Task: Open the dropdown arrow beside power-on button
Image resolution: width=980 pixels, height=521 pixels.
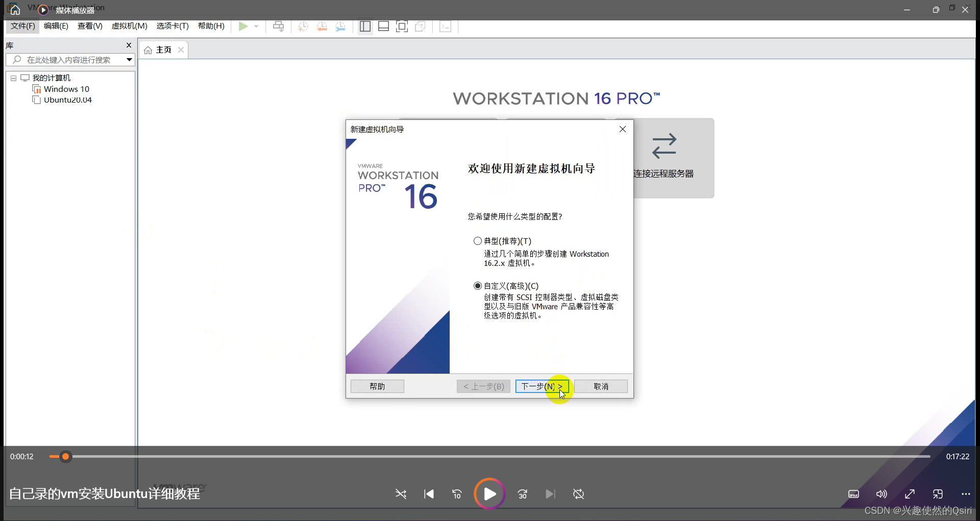Action: tap(256, 26)
